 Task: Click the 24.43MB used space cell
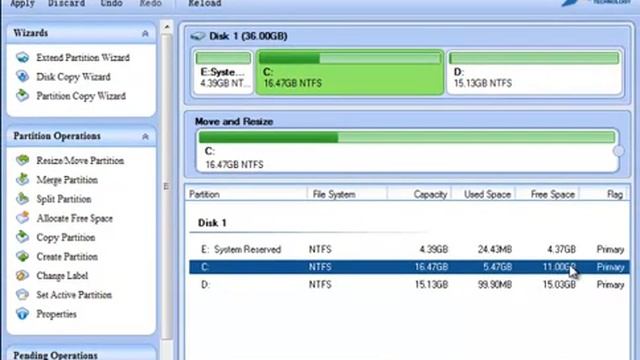pos(495,249)
